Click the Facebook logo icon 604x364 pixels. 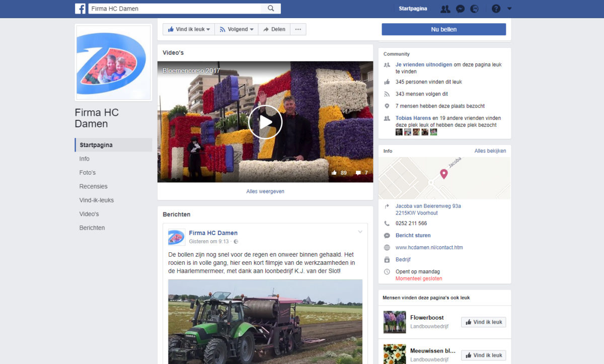(x=80, y=9)
